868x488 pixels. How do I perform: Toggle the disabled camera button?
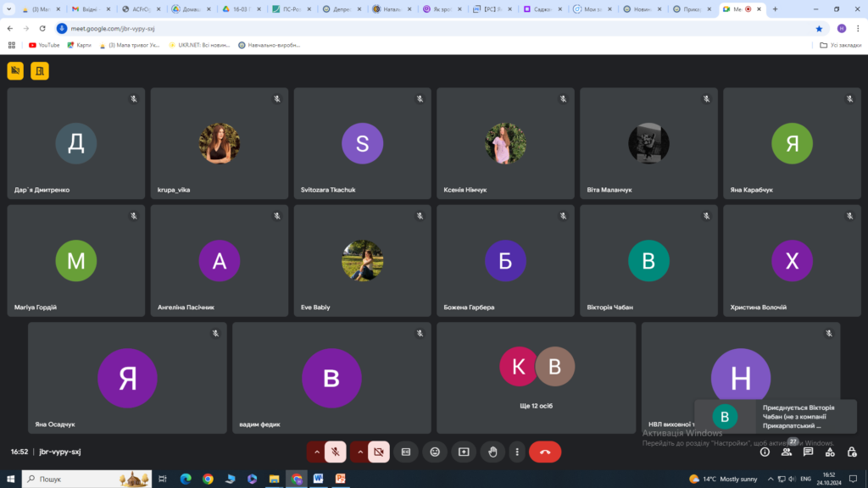(379, 452)
